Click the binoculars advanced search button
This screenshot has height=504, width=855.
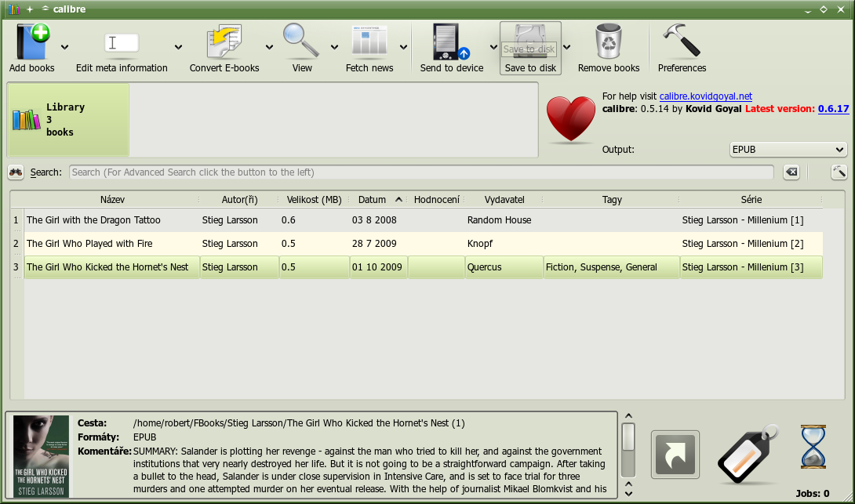tap(16, 172)
